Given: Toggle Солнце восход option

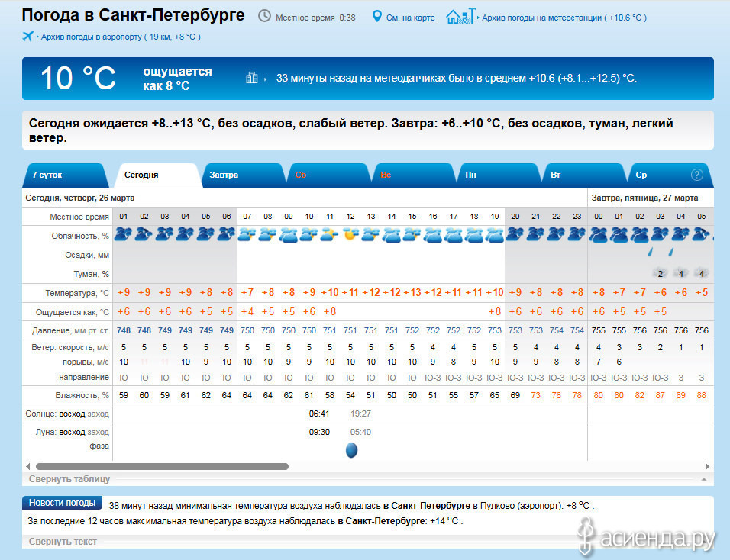Looking at the screenshot, I should pos(73,414).
